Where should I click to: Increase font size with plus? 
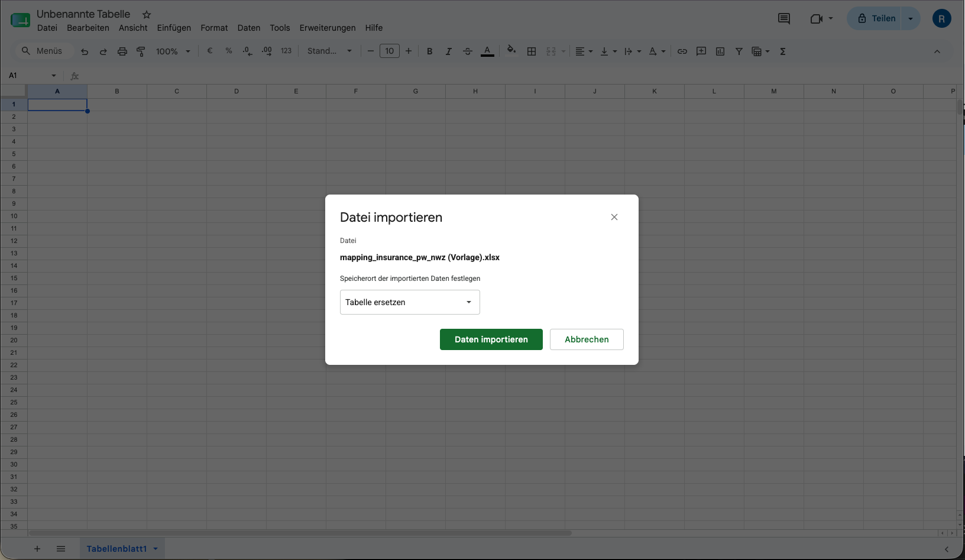point(409,51)
